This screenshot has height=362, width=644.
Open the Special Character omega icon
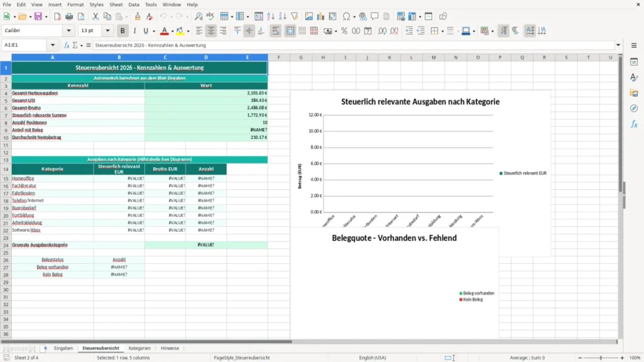[x=347, y=16]
